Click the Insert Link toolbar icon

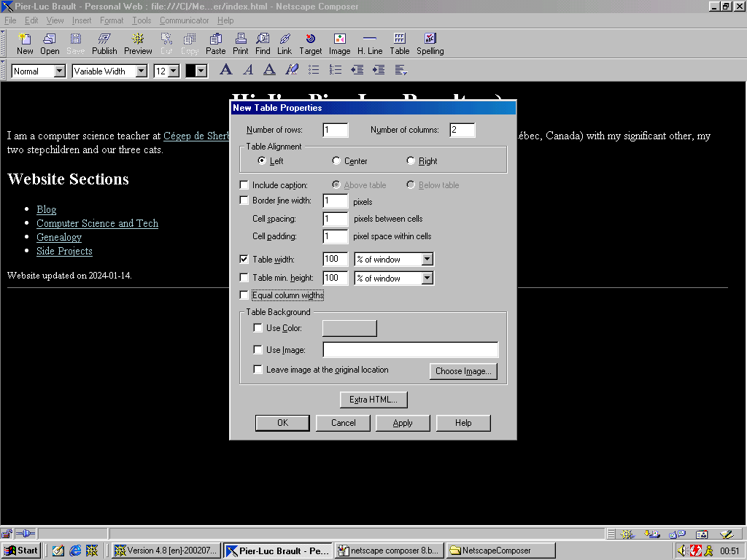click(x=285, y=44)
